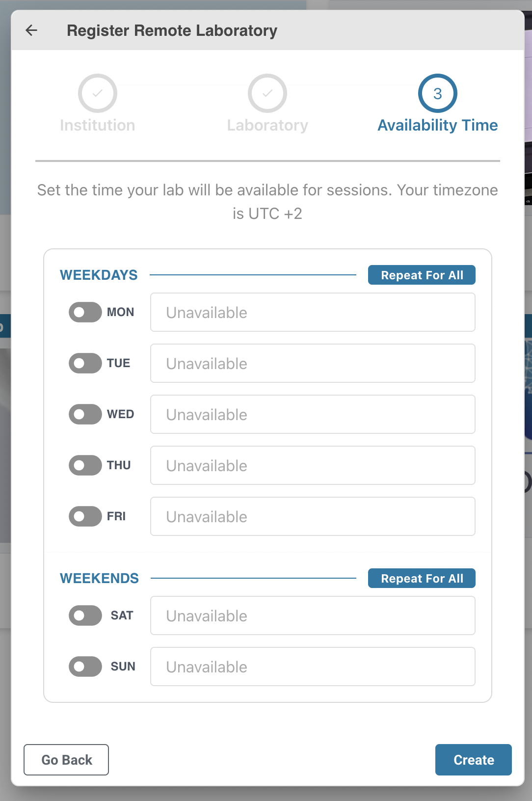
Task: Enable Saturday availability toggle
Action: tap(85, 615)
